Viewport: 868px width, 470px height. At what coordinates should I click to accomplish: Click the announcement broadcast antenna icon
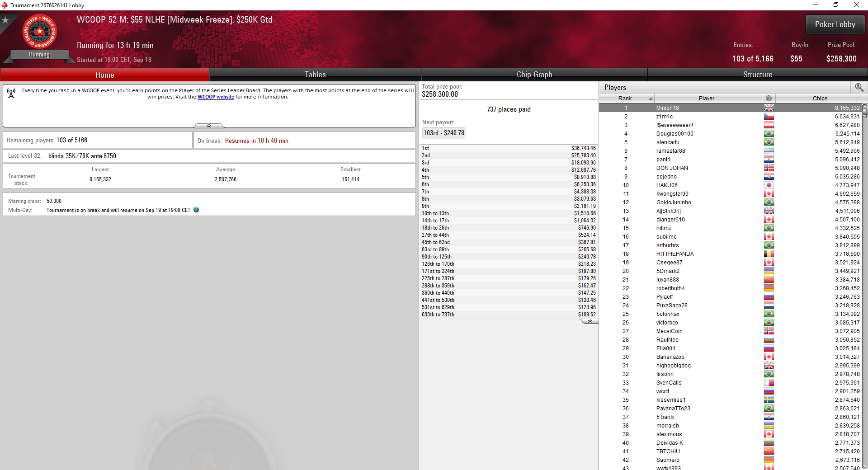tap(11, 93)
